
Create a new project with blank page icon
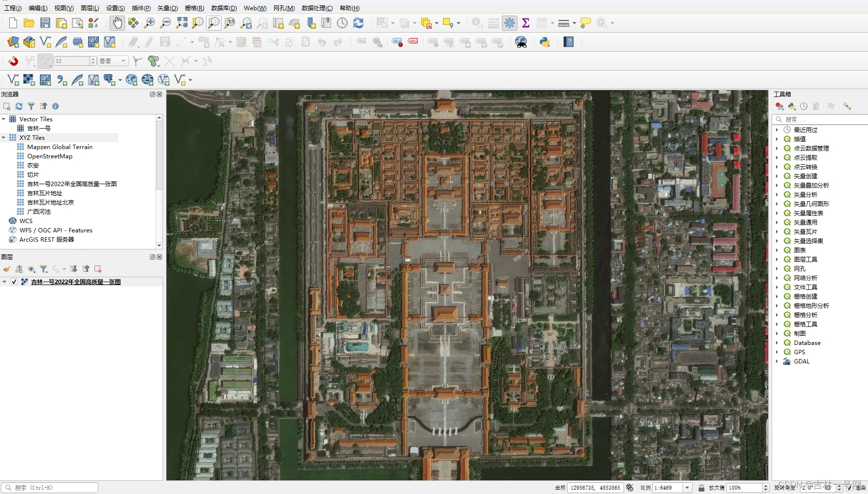13,23
